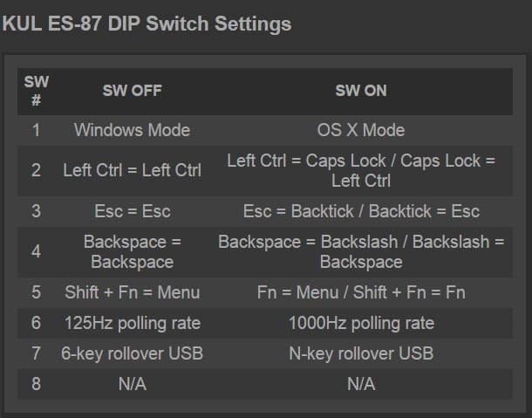The width and height of the screenshot is (532, 418).
Task: Select the N-key rollover USB cell
Action: pos(361,353)
